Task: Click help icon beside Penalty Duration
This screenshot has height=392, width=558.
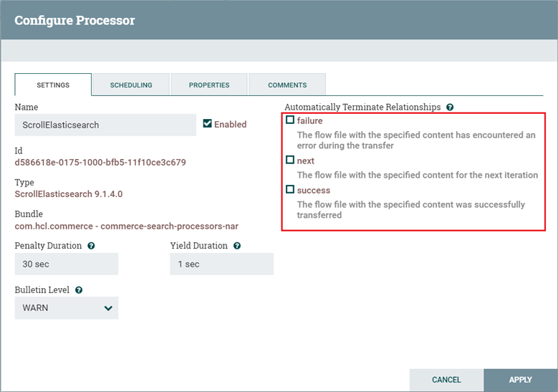Action: [91, 246]
